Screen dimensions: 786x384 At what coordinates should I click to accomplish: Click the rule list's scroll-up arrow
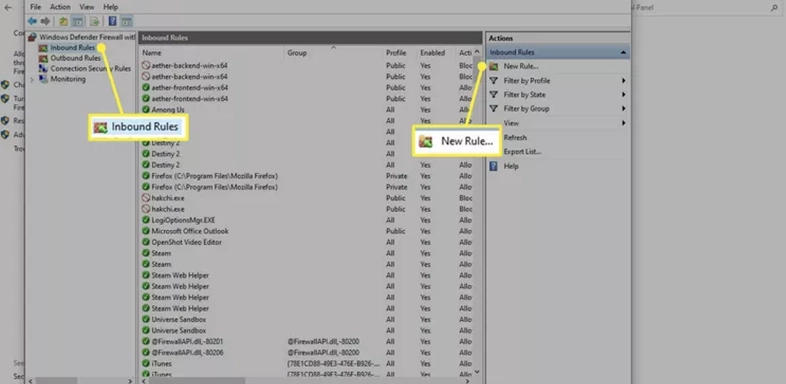point(477,52)
